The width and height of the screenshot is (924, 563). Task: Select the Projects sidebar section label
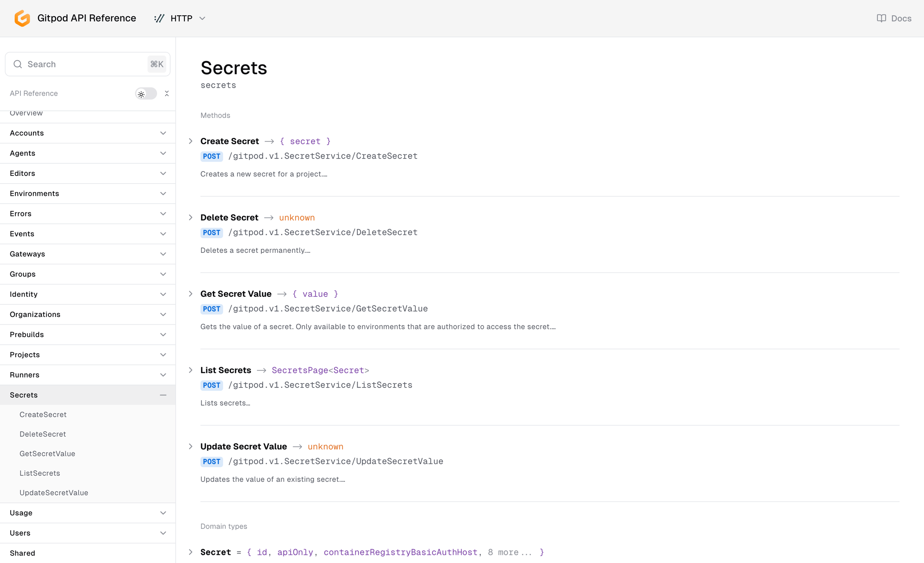[25, 355]
